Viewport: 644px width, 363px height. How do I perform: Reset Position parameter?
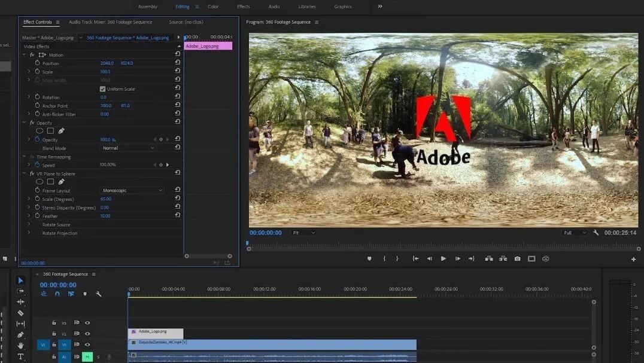(177, 62)
